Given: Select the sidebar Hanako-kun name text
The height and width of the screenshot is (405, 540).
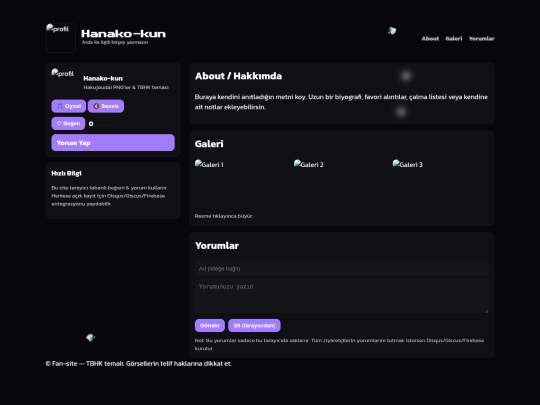Looking at the screenshot, I should pos(103,79).
